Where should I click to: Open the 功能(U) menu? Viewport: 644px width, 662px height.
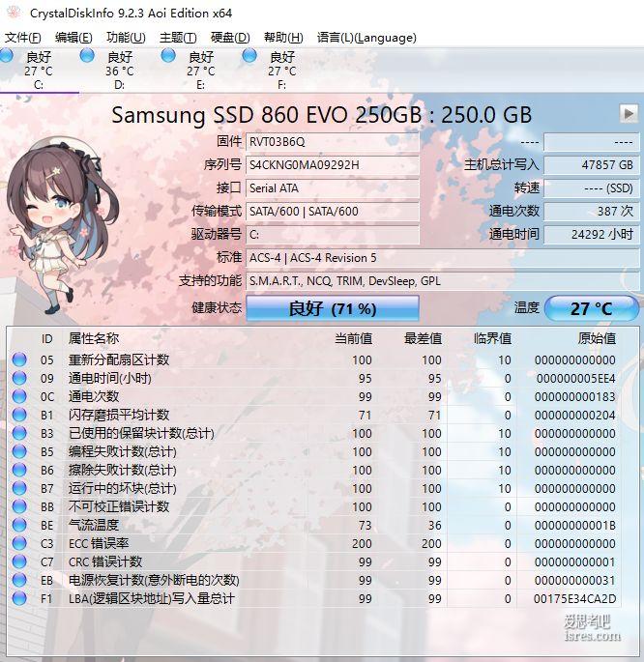coord(126,38)
